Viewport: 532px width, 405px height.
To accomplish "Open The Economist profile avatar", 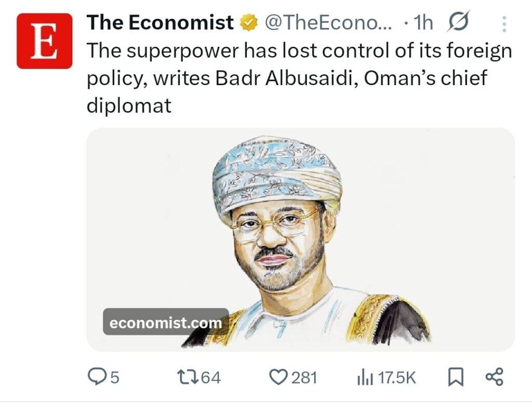I will 44,41.
